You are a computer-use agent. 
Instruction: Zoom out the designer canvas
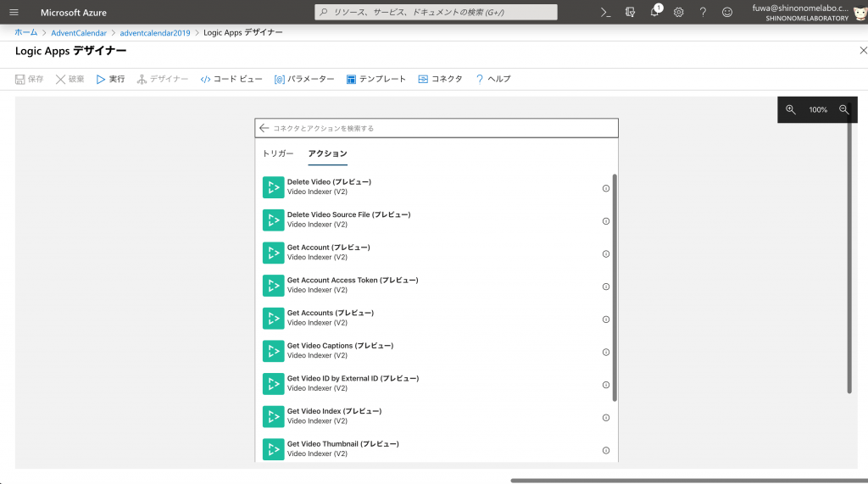[843, 109]
